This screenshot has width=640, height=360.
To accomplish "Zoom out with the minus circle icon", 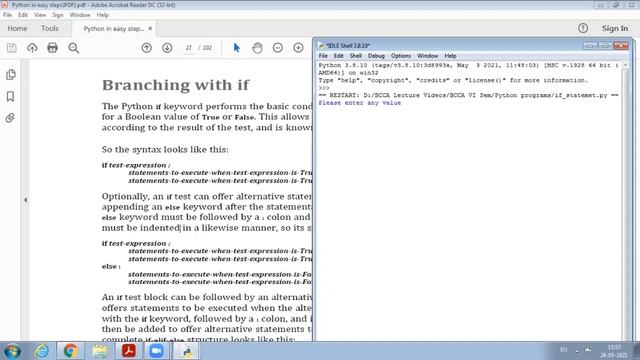I will [x=278, y=48].
